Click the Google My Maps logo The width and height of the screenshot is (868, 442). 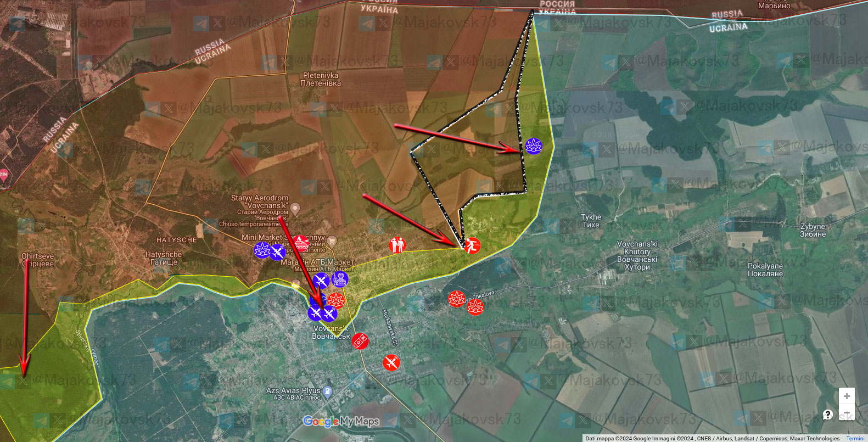(341, 422)
